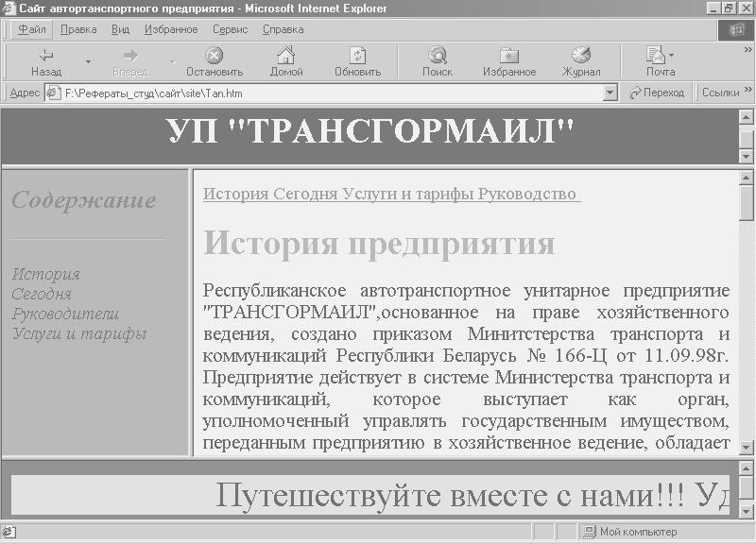756x544 pixels.
Task: Refresh page with Обновить icon
Action: (x=358, y=55)
